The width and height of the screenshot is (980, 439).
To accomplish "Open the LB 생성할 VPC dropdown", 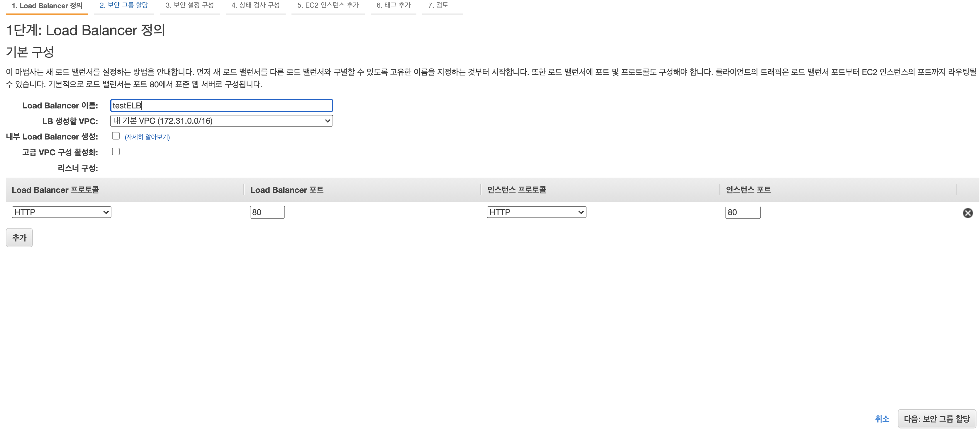I will point(221,121).
